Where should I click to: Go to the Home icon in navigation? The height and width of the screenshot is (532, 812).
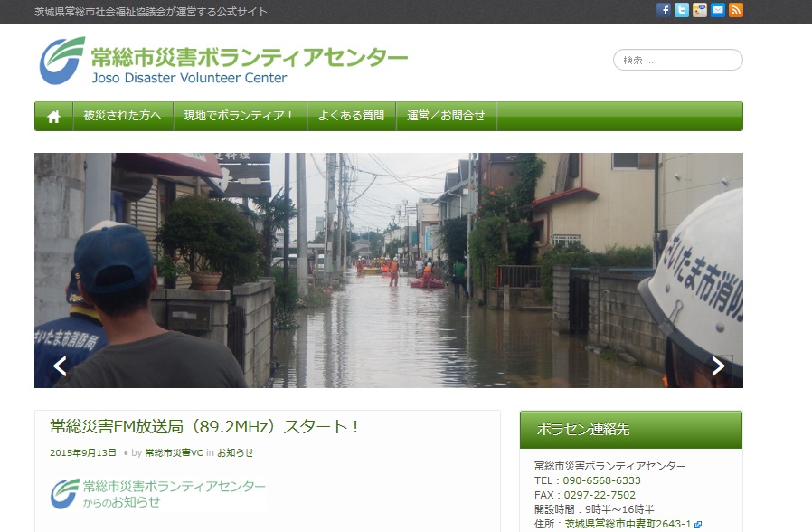coord(53,116)
